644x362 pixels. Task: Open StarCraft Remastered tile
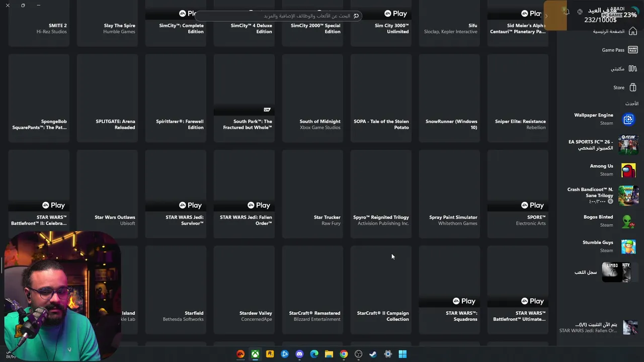pos(312,290)
